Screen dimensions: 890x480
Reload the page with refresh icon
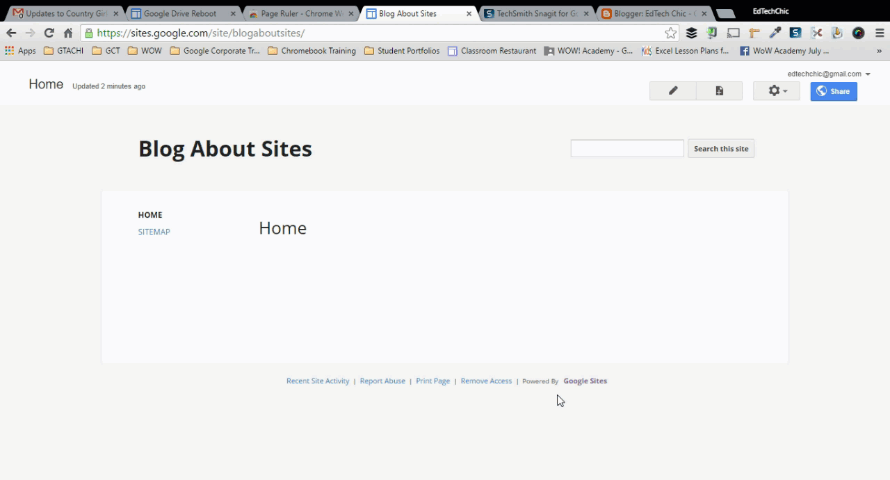point(49,33)
